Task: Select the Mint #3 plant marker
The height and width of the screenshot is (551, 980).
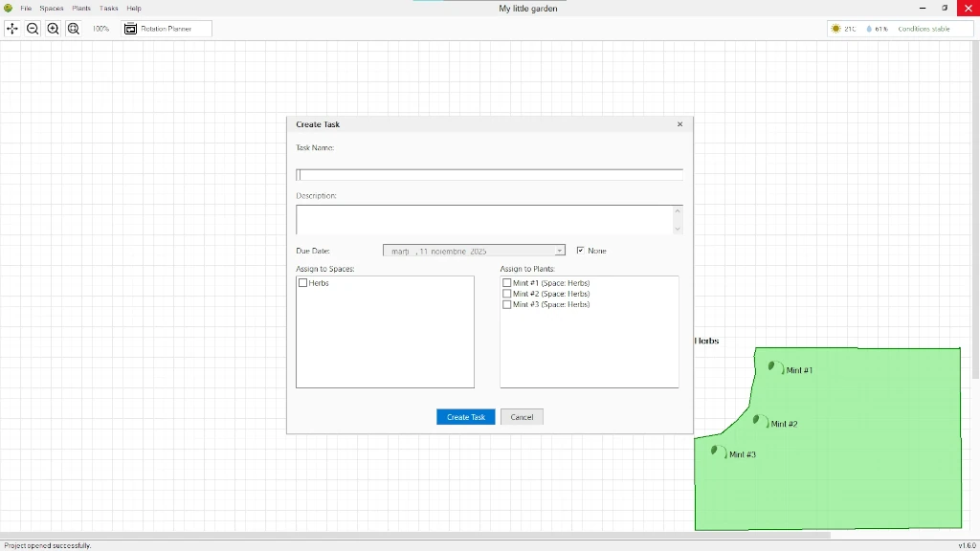Action: 716,449
